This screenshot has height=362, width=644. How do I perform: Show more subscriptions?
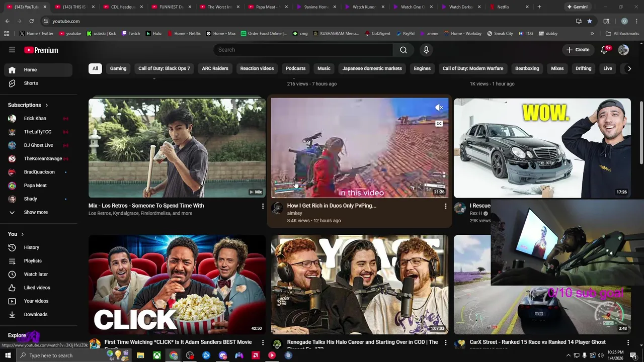pyautogui.click(x=36, y=212)
